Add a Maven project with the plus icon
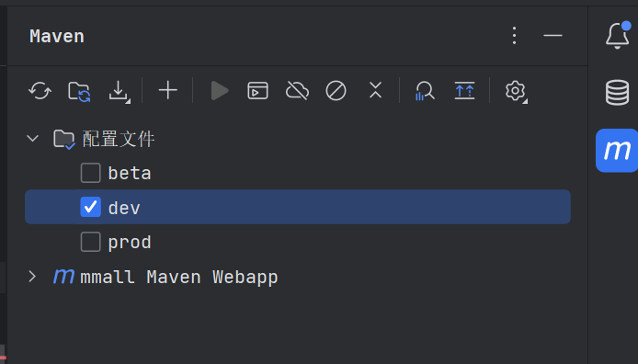The height and width of the screenshot is (364, 638). pos(168,90)
